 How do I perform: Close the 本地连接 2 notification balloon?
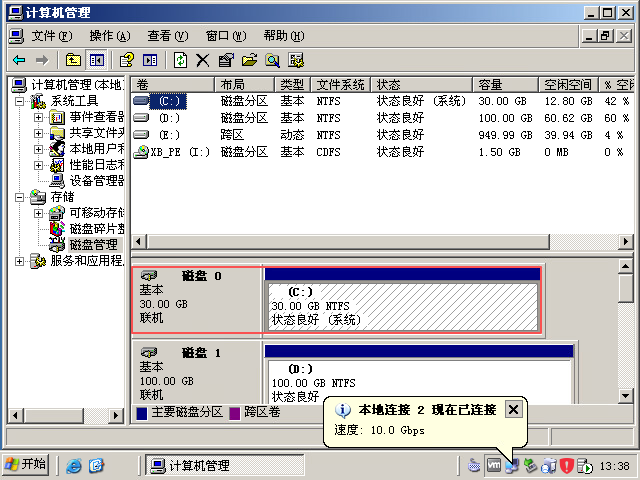513,409
